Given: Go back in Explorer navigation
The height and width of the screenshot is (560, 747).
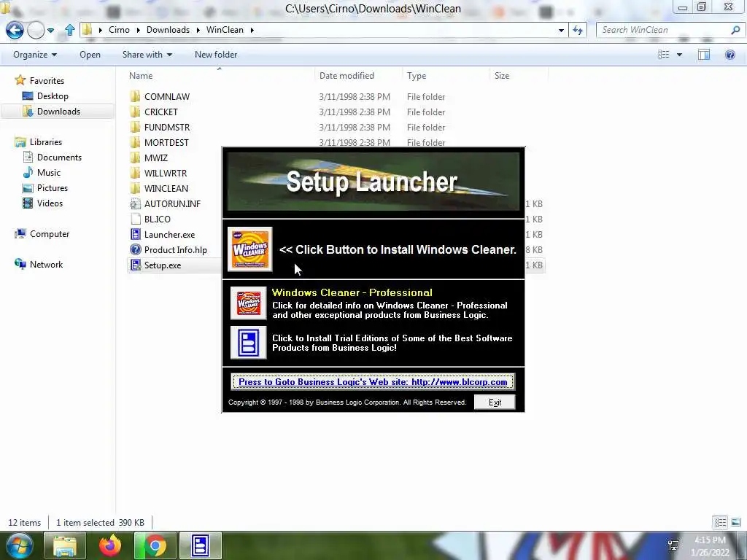Looking at the screenshot, I should click(x=15, y=30).
